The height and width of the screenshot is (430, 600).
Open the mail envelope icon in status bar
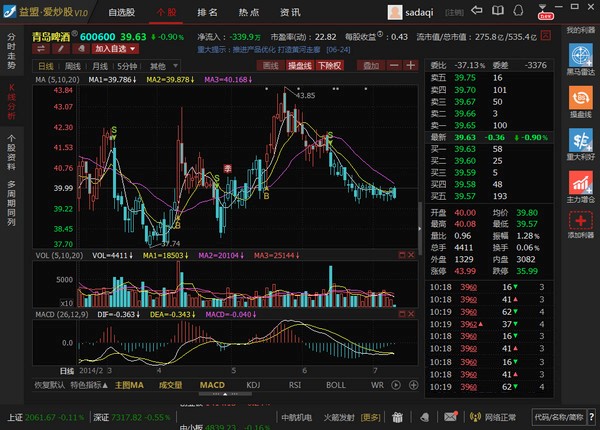tap(451, 416)
